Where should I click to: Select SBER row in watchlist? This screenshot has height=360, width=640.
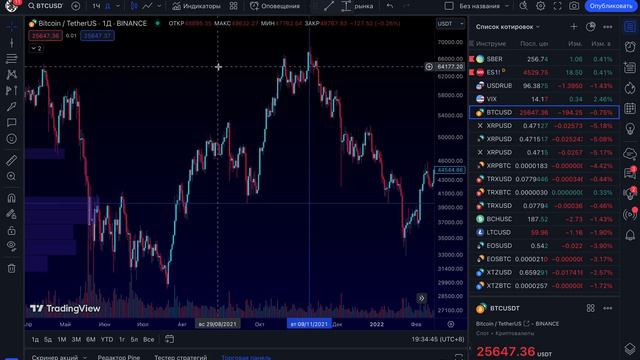pyautogui.click(x=544, y=59)
